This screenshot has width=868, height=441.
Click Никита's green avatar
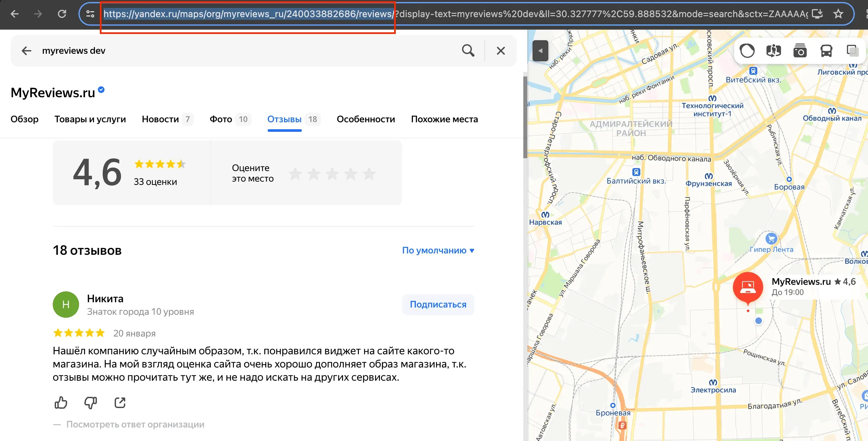(66, 305)
